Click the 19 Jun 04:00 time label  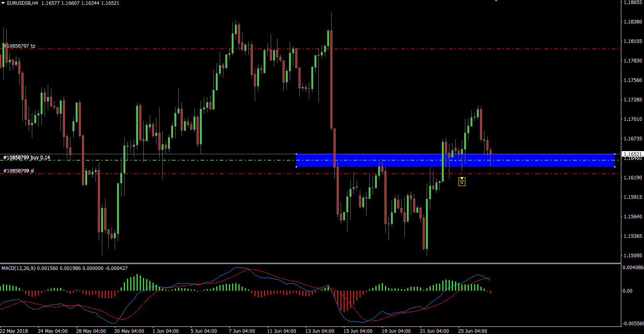tap(396, 331)
